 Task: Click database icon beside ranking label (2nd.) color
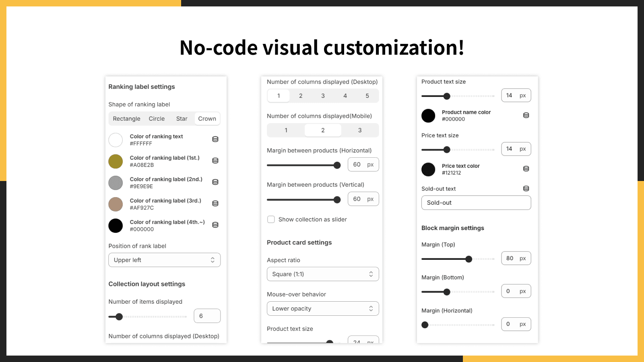215,182
